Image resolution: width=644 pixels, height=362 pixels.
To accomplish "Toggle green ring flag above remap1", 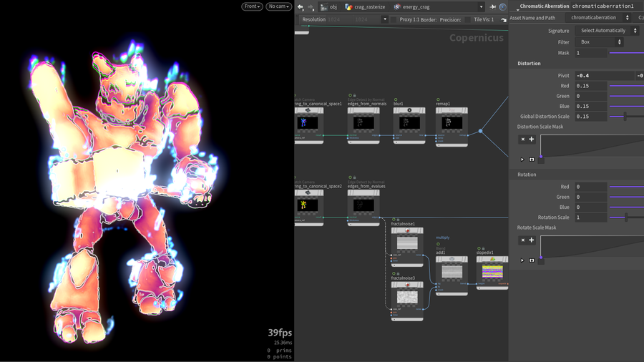I will 438,99.
